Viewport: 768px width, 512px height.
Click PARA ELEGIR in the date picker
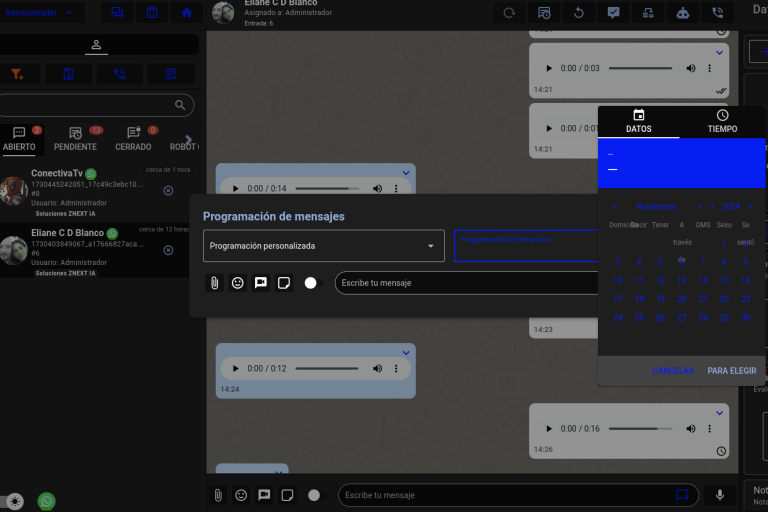pos(732,371)
